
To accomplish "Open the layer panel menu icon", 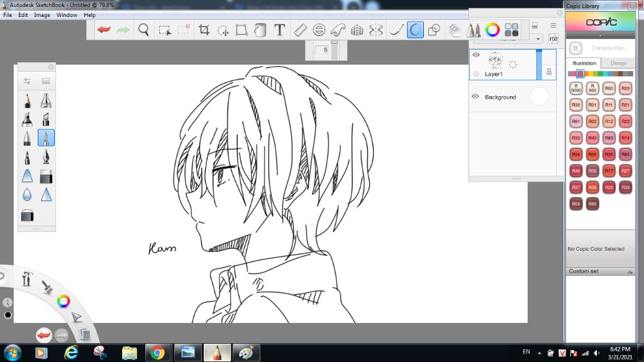I will (553, 25).
